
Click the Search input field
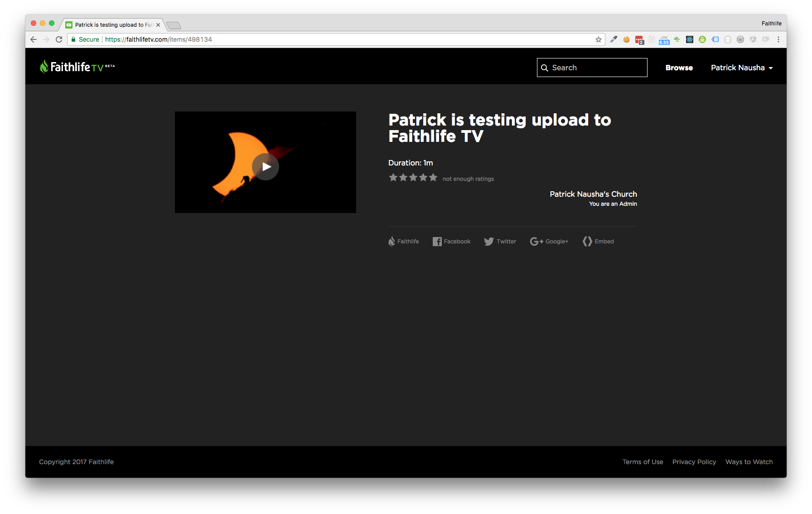click(x=592, y=68)
